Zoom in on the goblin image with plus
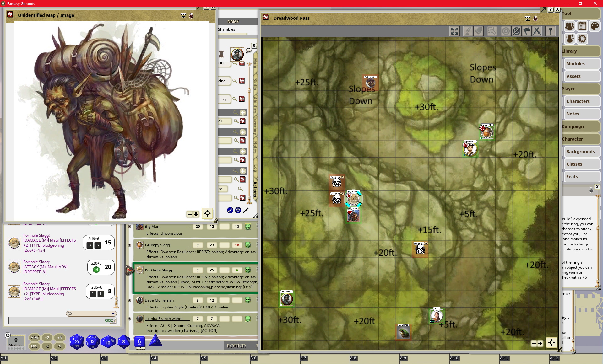 pos(196,214)
